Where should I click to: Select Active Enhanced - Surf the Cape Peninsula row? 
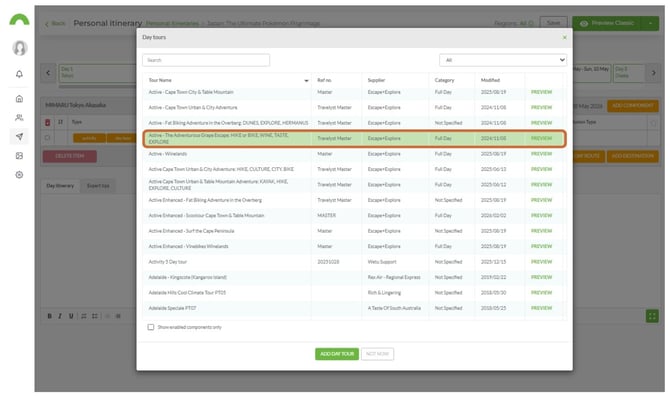click(x=353, y=231)
